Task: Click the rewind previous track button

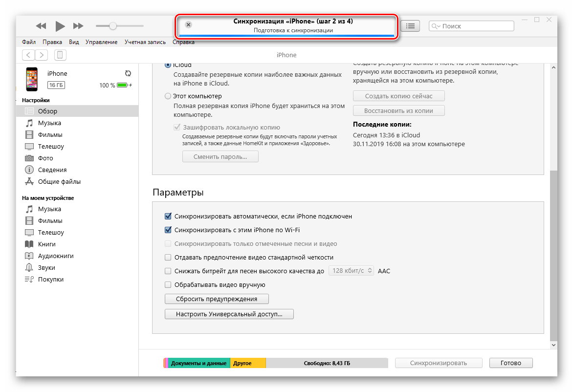Action: pyautogui.click(x=41, y=26)
